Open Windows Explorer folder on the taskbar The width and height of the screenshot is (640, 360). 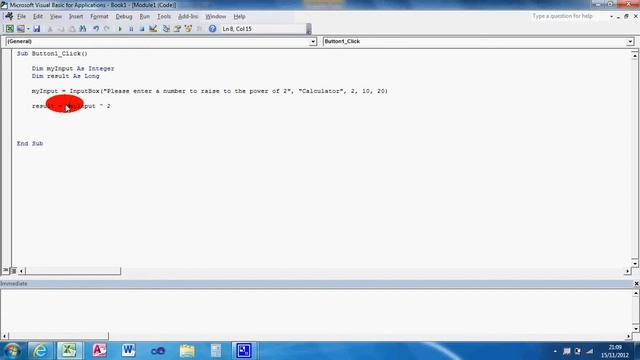click(187, 351)
